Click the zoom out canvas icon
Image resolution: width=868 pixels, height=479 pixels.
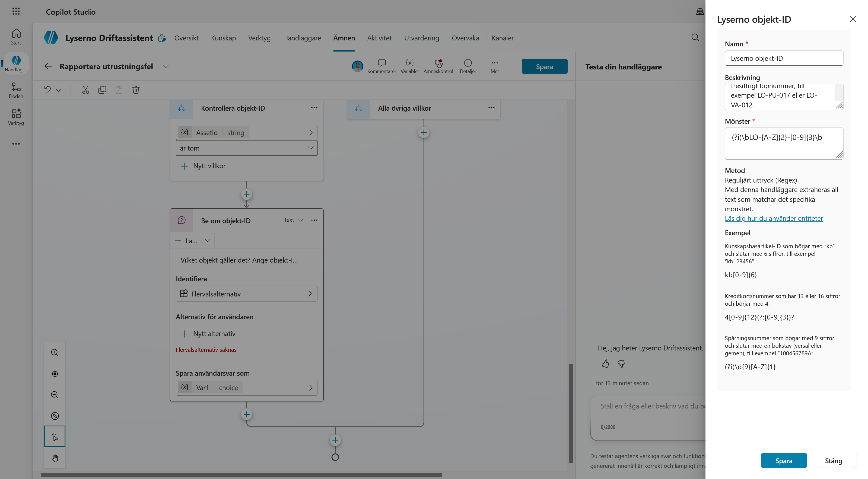(55, 395)
